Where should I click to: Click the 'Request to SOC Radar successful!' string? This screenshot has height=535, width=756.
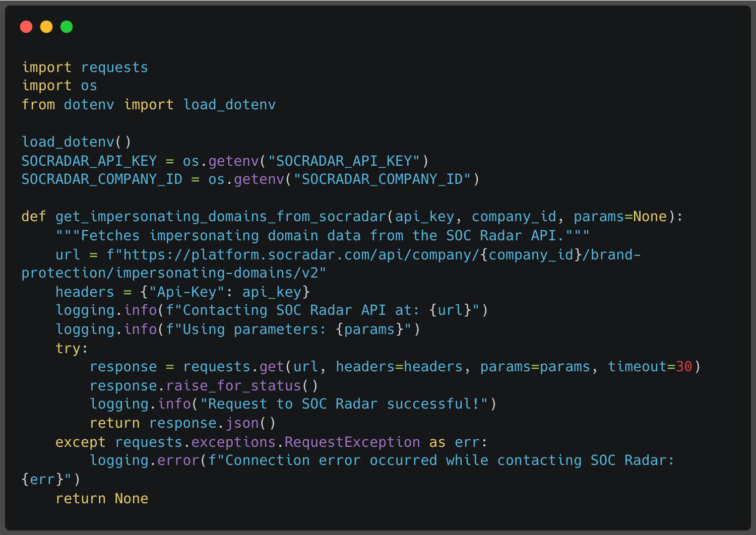pos(344,404)
